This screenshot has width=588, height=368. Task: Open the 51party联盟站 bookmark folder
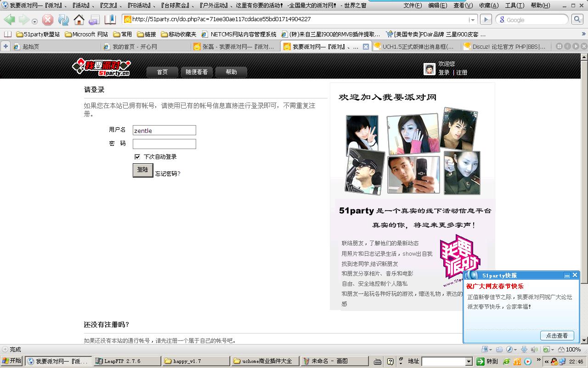pos(38,34)
